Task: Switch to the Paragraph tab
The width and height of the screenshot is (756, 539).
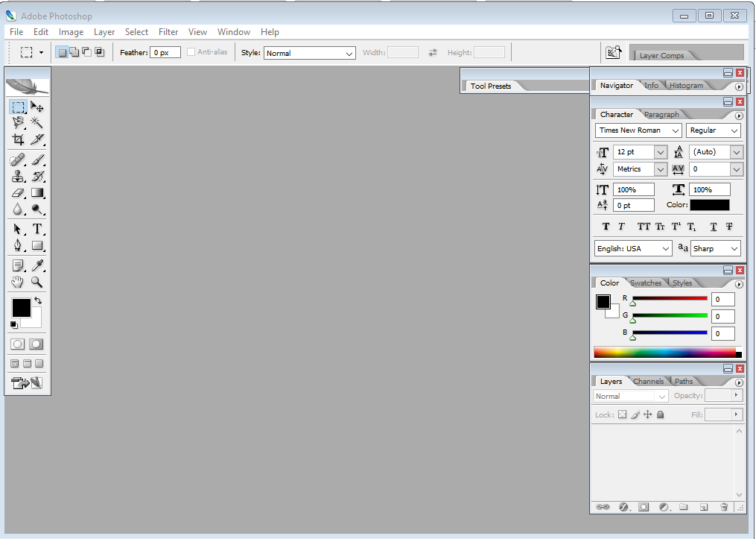Action: (661, 114)
